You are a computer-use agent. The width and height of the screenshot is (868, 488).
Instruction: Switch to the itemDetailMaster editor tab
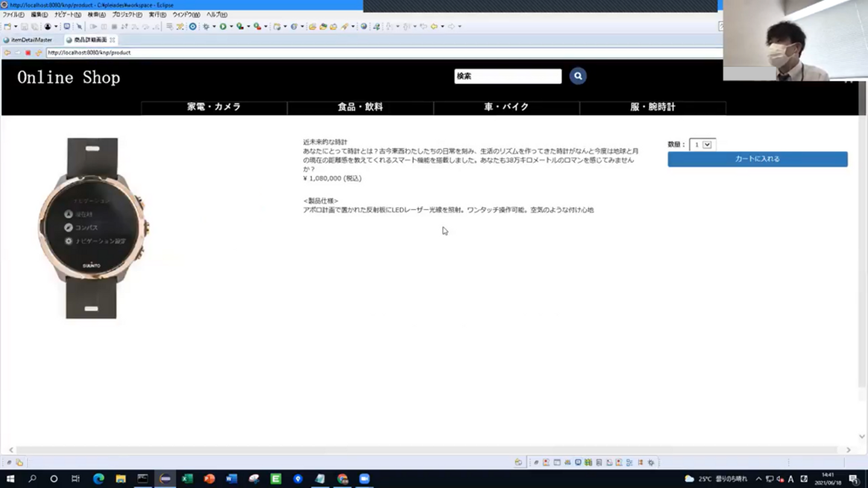coord(28,40)
